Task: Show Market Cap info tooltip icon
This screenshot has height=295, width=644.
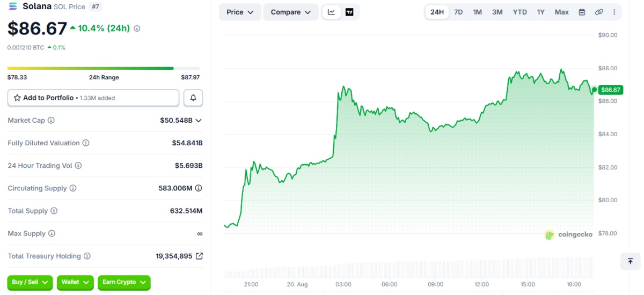Action: coord(52,121)
